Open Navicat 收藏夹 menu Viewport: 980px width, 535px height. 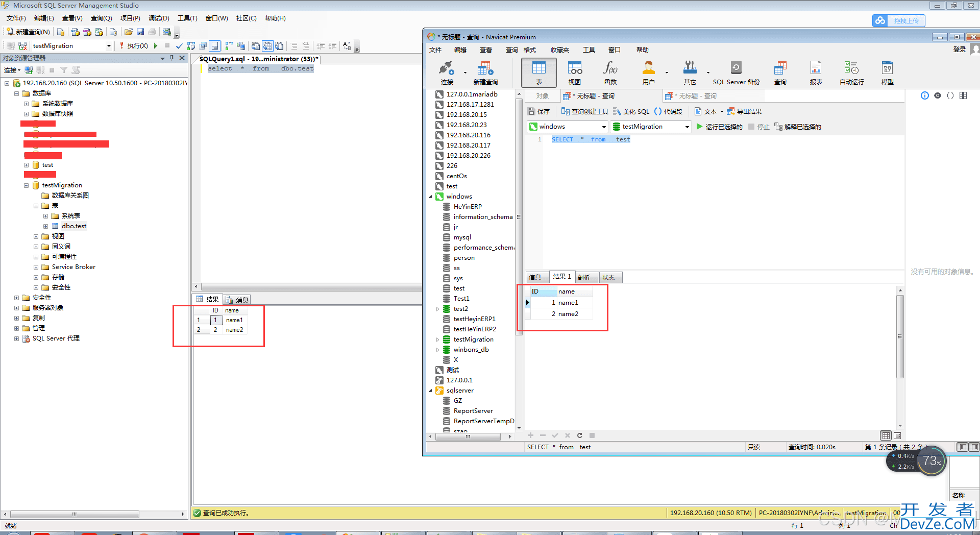[x=559, y=50]
